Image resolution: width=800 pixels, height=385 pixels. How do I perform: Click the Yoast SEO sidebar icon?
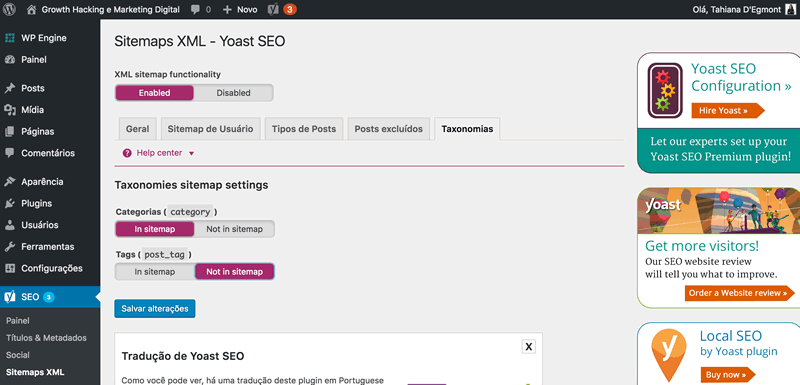[9, 297]
